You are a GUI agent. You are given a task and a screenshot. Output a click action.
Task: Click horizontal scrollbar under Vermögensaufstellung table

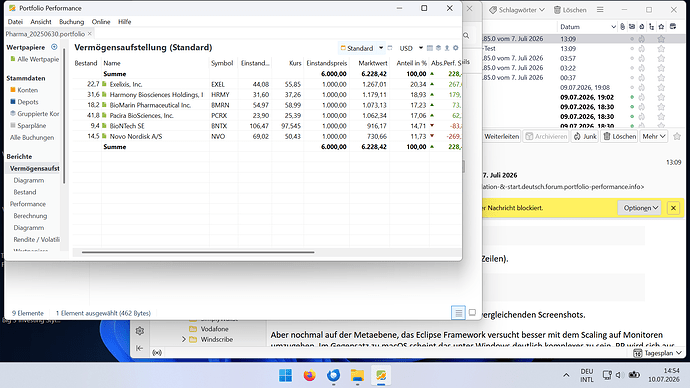click(x=198, y=252)
